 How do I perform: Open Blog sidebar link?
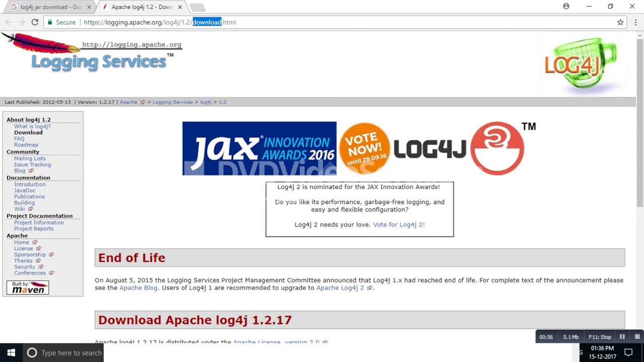[x=20, y=170]
